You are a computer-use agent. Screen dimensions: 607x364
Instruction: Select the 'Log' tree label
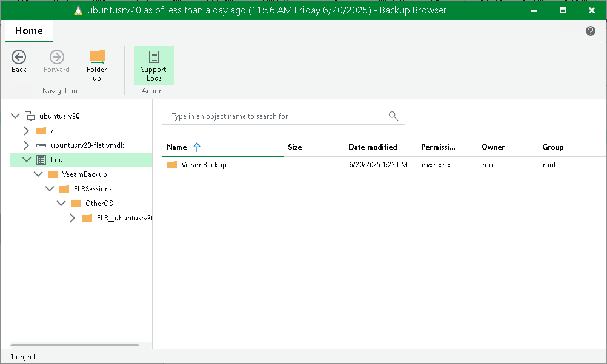pyautogui.click(x=57, y=160)
